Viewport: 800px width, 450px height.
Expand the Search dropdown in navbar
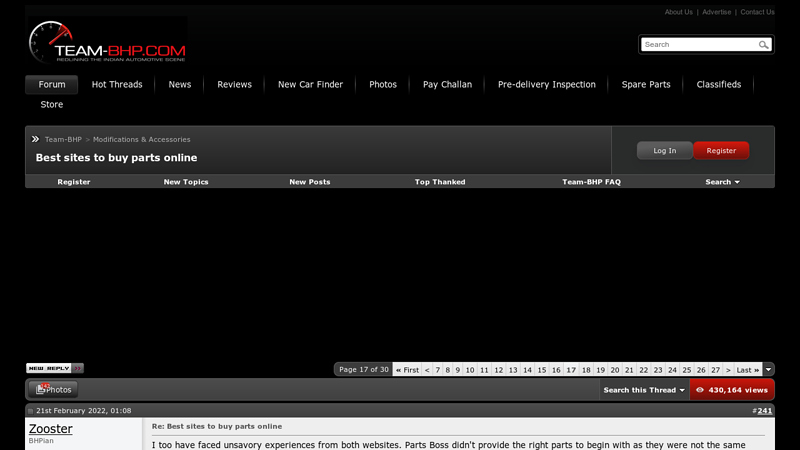pos(722,182)
